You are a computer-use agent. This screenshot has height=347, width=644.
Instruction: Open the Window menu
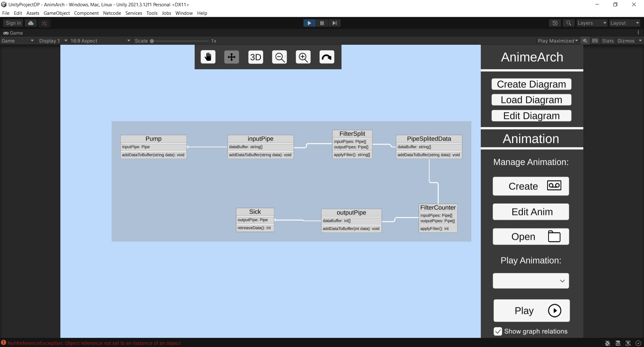184,13
